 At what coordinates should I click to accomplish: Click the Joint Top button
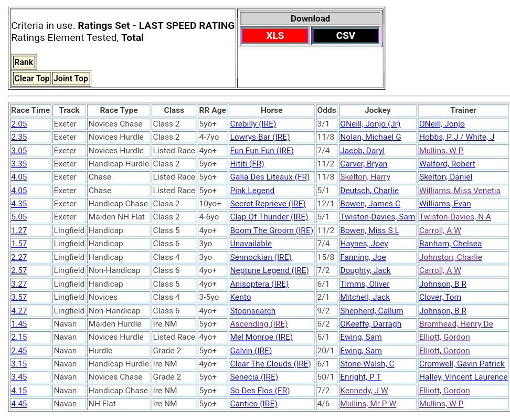(x=71, y=79)
